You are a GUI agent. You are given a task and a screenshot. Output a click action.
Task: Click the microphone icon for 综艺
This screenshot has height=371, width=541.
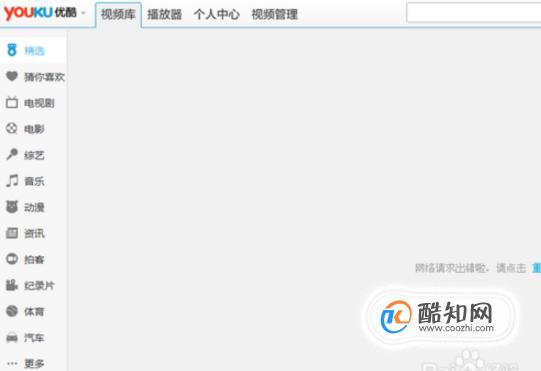pos(12,154)
